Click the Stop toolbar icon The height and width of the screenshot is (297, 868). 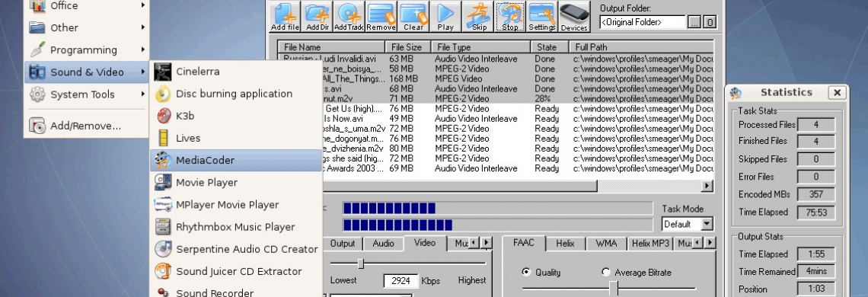coord(510,16)
